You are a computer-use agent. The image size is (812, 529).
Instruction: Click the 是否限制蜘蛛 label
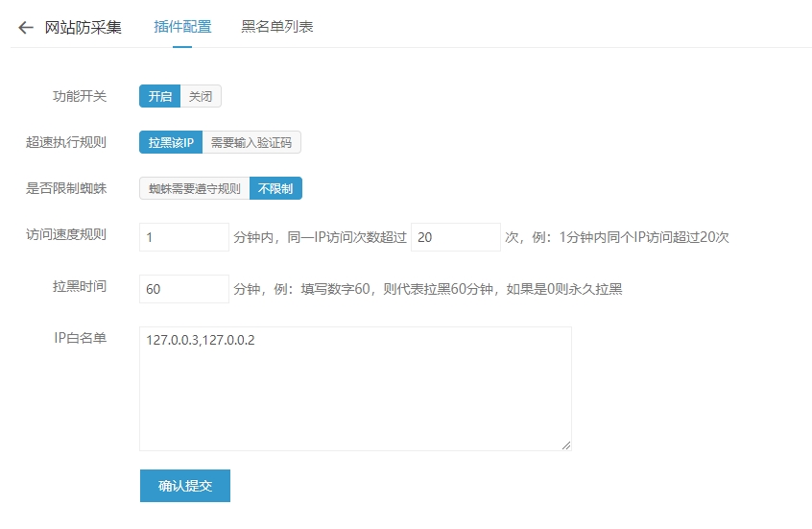[66, 188]
